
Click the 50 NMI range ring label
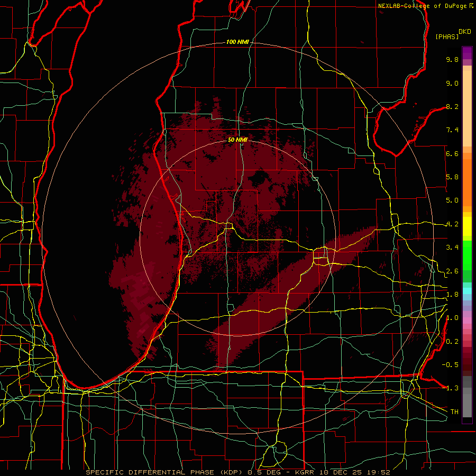pyautogui.click(x=237, y=140)
